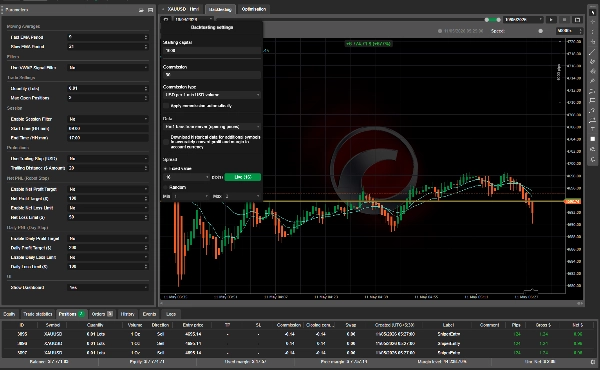Click the Speed slider handle

540,31
